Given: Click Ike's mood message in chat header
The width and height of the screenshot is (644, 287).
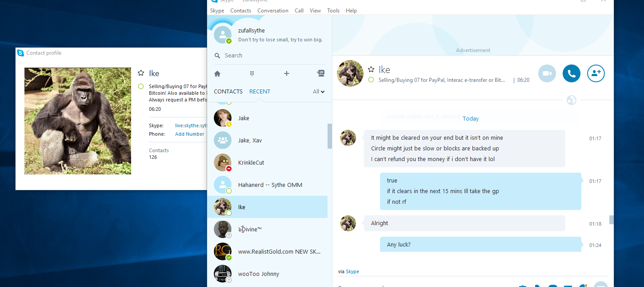Looking at the screenshot, I should (442, 80).
